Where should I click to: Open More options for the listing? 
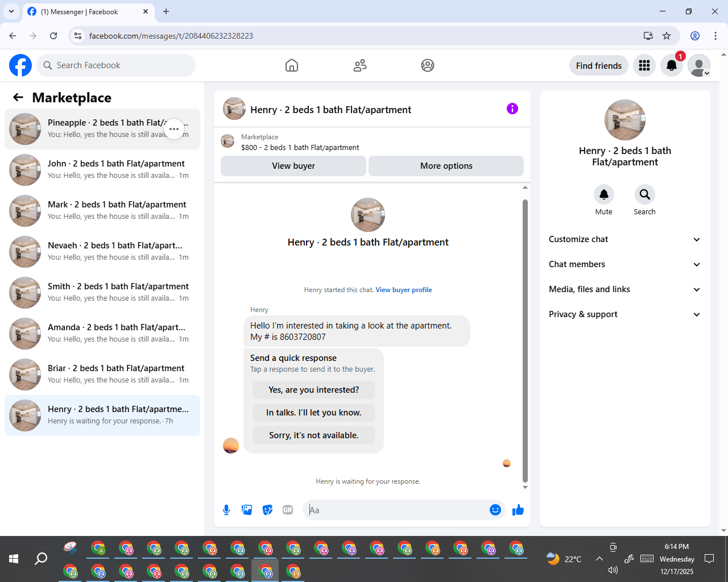446,166
